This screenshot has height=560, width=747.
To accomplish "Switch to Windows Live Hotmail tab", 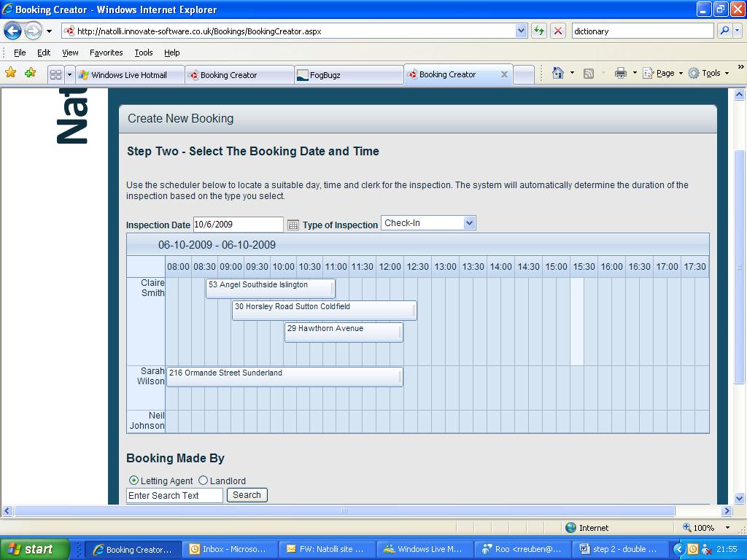I will (x=130, y=75).
